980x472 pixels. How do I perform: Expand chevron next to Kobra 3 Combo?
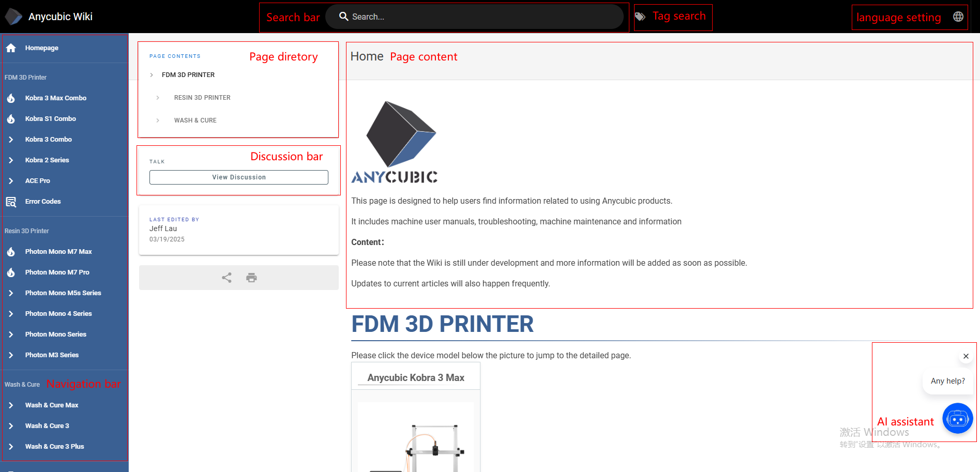pos(11,140)
